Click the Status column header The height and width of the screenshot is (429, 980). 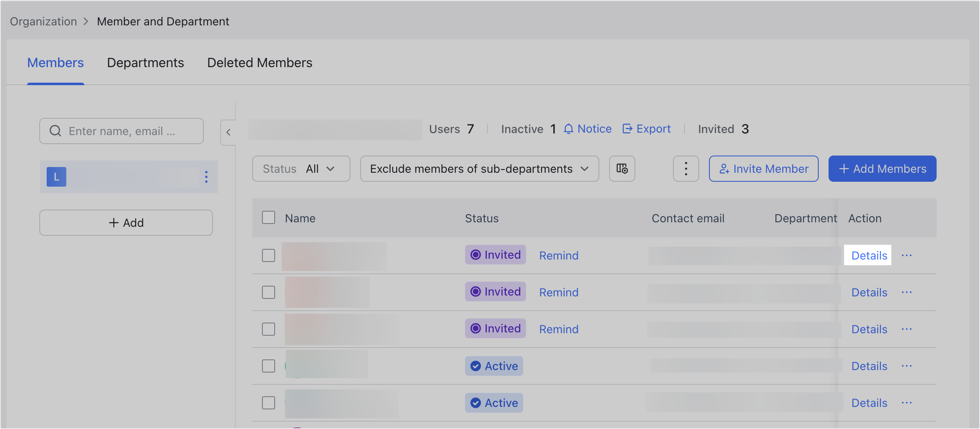point(482,218)
